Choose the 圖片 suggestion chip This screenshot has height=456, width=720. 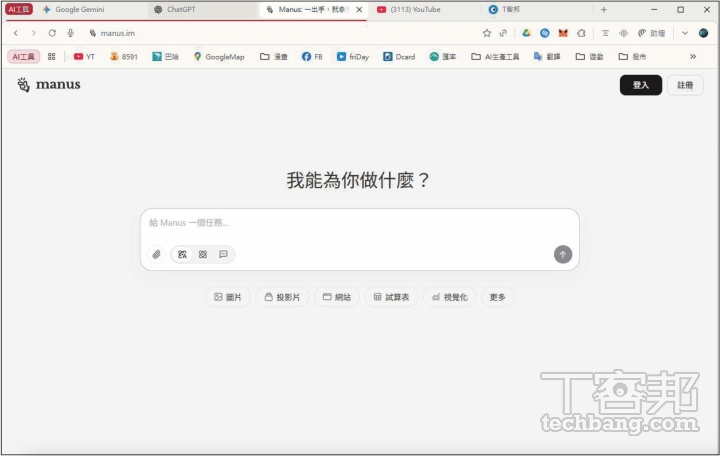click(228, 297)
